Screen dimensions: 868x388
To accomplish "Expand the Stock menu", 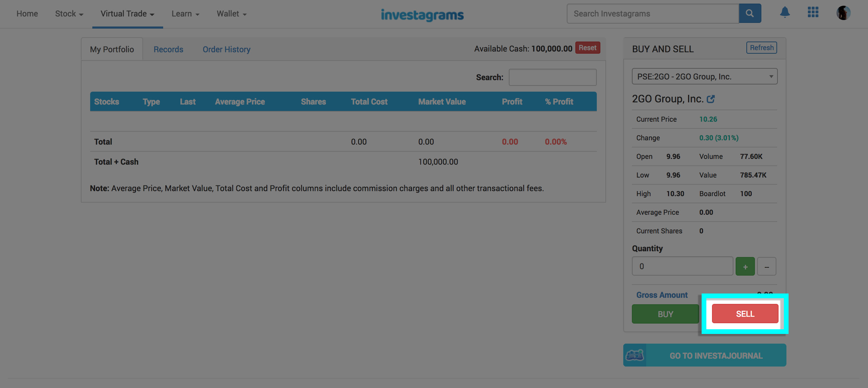I will click(69, 14).
